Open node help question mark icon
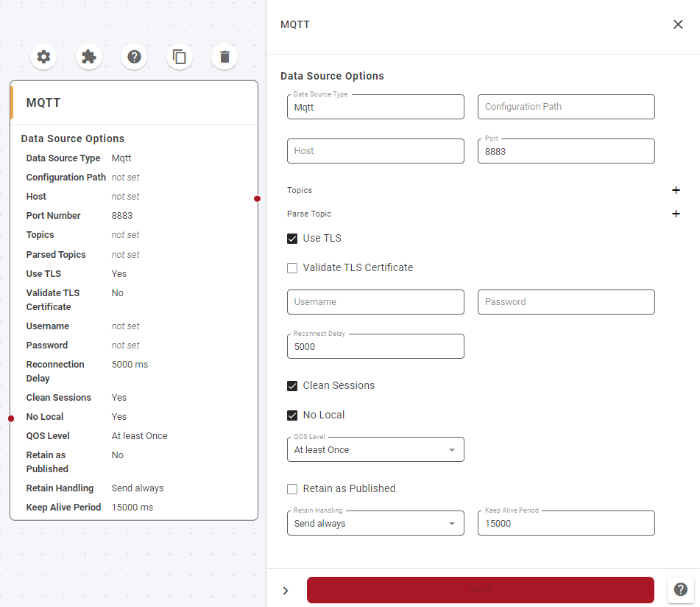This screenshot has height=607, width=700. [x=135, y=57]
